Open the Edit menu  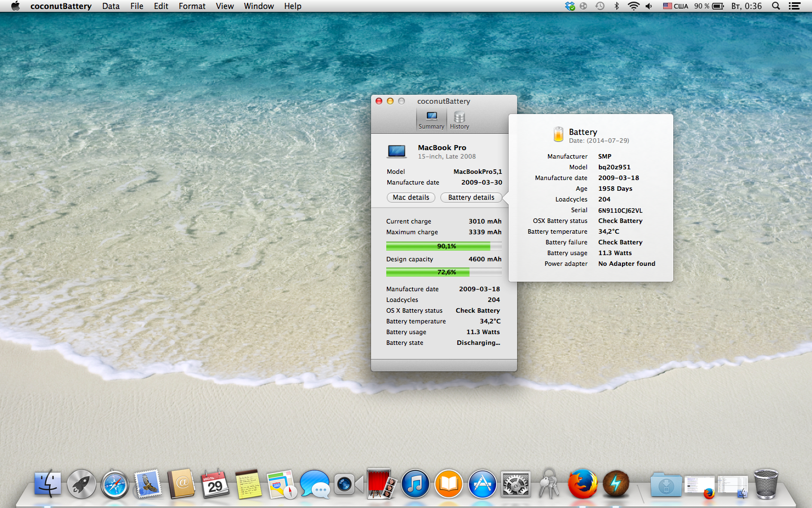coord(161,6)
